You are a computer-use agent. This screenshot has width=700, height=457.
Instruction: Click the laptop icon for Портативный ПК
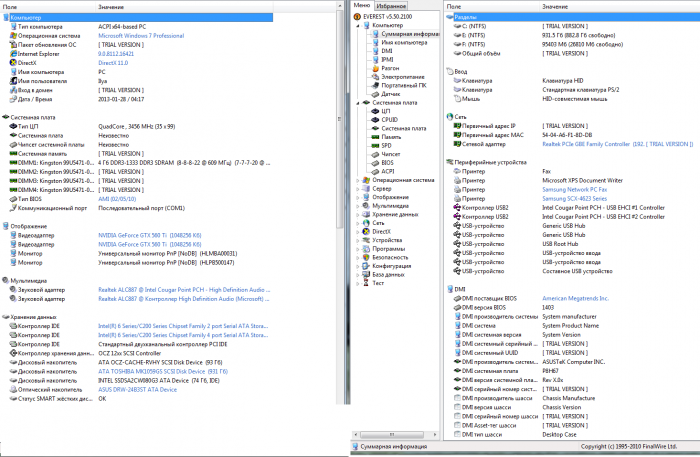point(375,85)
